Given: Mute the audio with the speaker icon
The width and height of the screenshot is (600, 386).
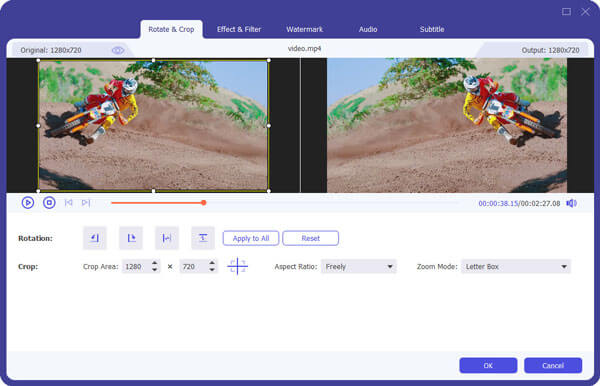Looking at the screenshot, I should pos(571,203).
